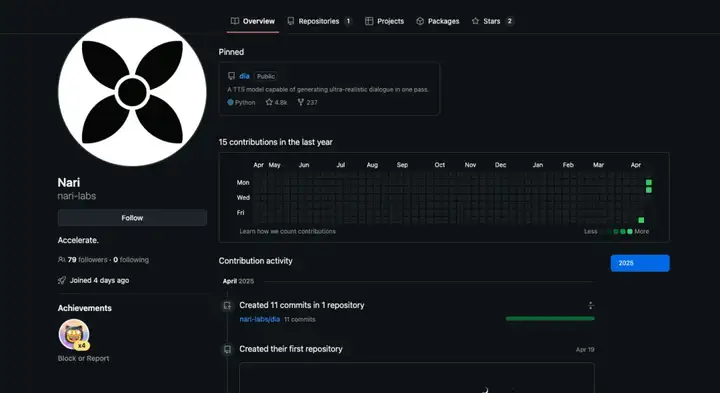Open the Stars tab
This screenshot has height=393, width=720.
(493, 21)
